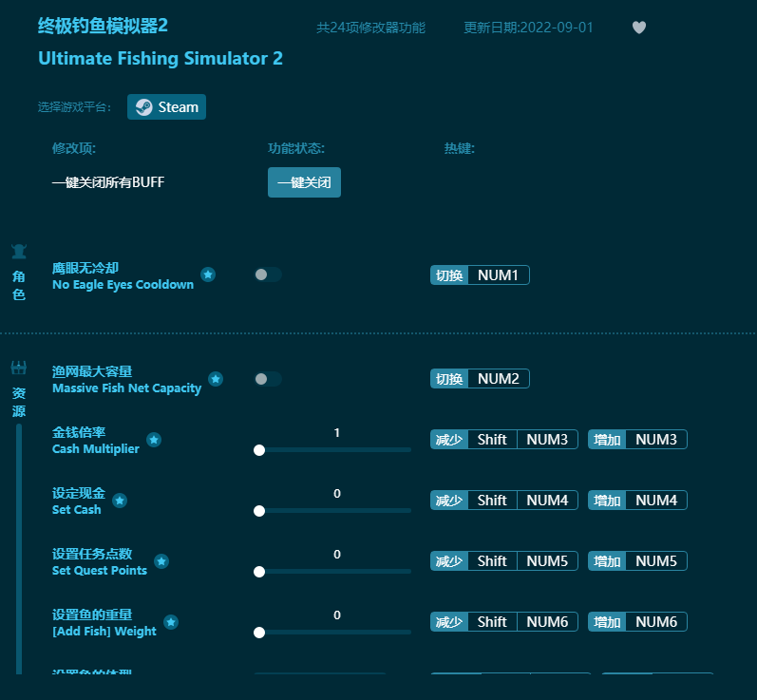Click 增加 NUM3 hotkey for Cash Multiplier
This screenshot has height=700, width=757.
pyautogui.click(x=637, y=440)
